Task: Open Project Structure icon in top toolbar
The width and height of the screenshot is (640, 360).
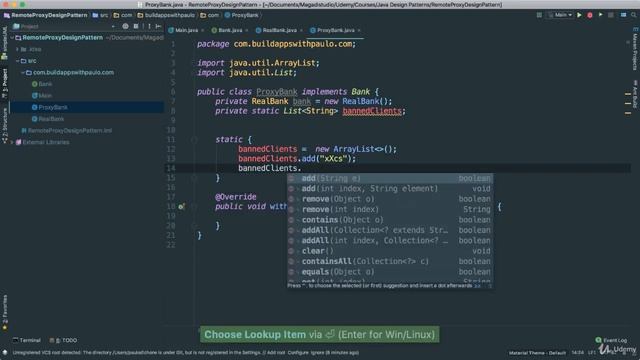Action: [623, 15]
